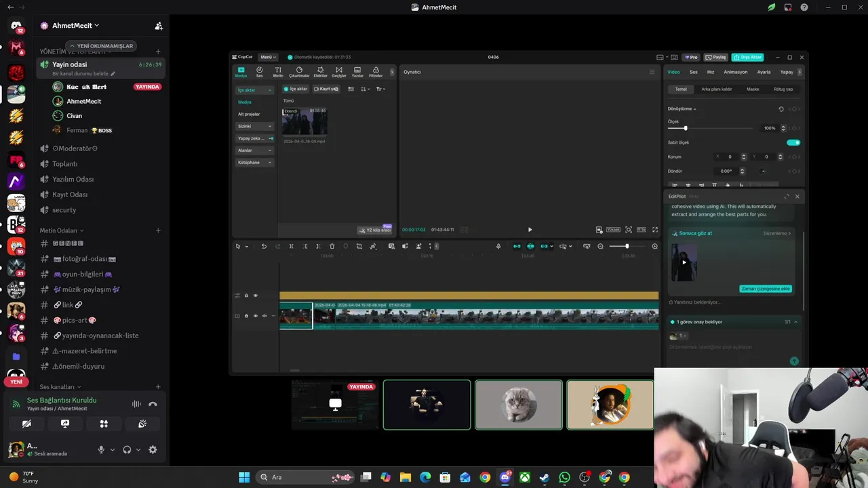The height and width of the screenshot is (488, 868).
Task: Click zoom out icon on CapCut timeline
Action: click(600, 247)
